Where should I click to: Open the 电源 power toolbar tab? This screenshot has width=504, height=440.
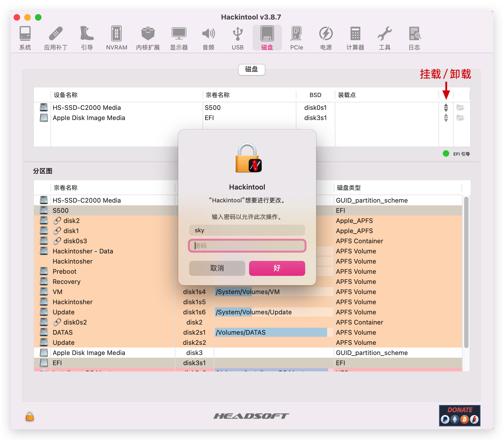tap(326, 38)
